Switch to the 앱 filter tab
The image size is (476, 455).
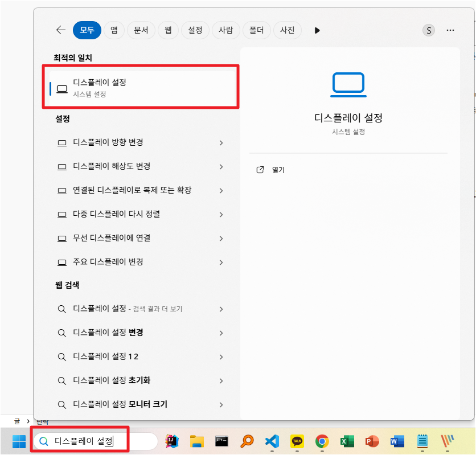coord(114,30)
